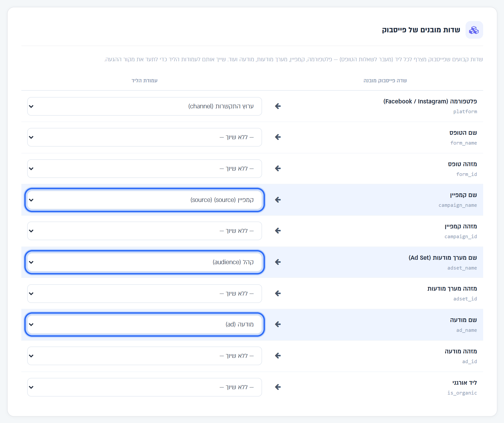Click the 'מזהה קמפיין' label
The image size is (504, 423).
pyautogui.click(x=461, y=226)
